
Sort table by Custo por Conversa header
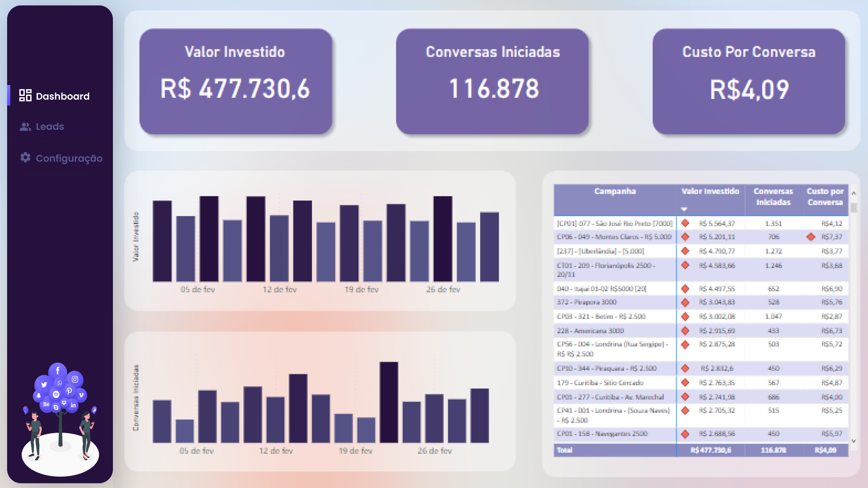(825, 197)
